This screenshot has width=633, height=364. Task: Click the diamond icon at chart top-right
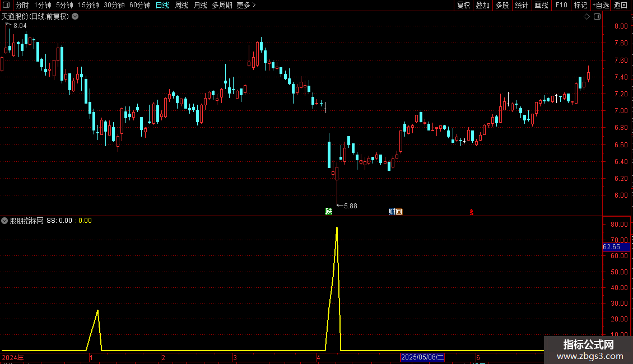[587, 17]
